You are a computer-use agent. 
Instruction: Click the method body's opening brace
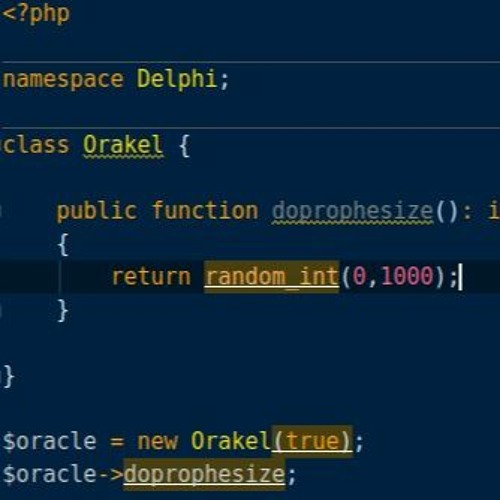coord(63,245)
